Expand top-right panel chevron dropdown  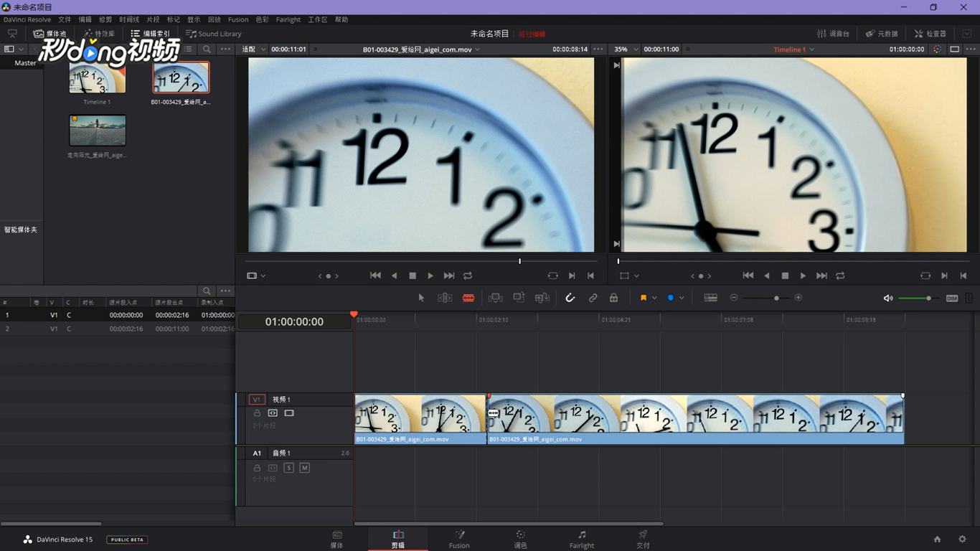(967, 34)
